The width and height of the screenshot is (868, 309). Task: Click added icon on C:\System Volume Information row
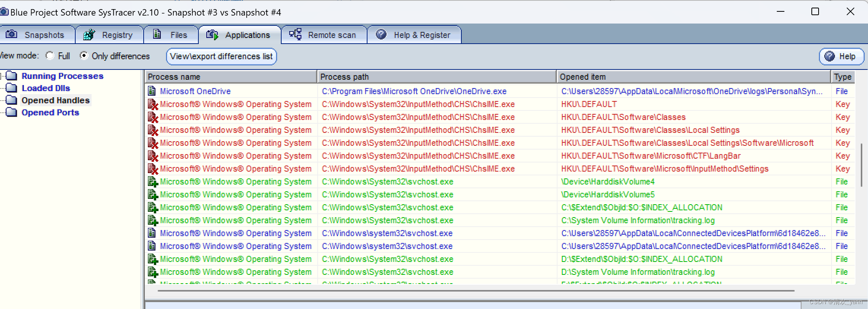point(153,220)
